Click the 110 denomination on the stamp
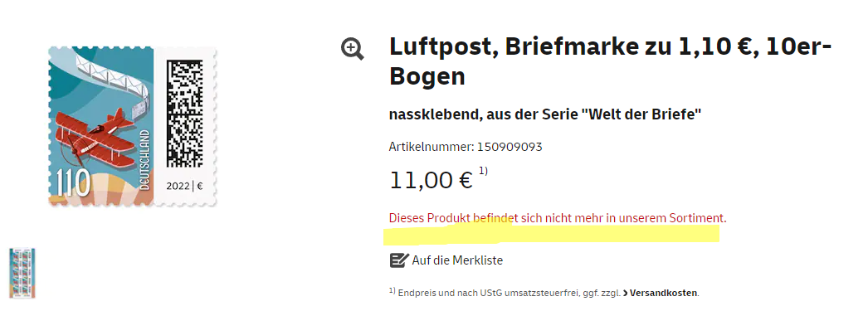 pos(72,182)
